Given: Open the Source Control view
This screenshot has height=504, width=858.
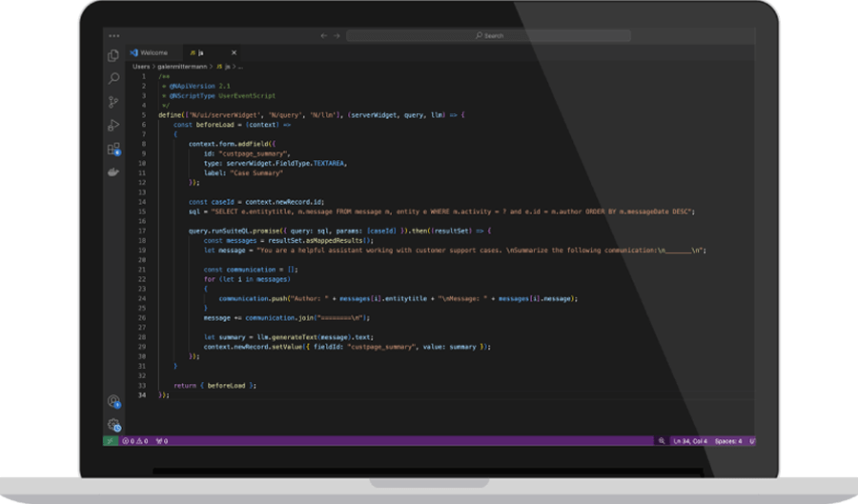Looking at the screenshot, I should pos(113,102).
